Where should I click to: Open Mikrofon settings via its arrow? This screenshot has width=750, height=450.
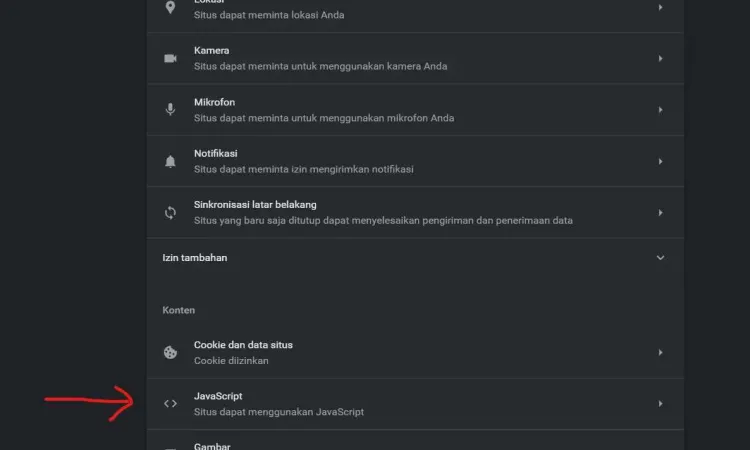[x=660, y=110]
